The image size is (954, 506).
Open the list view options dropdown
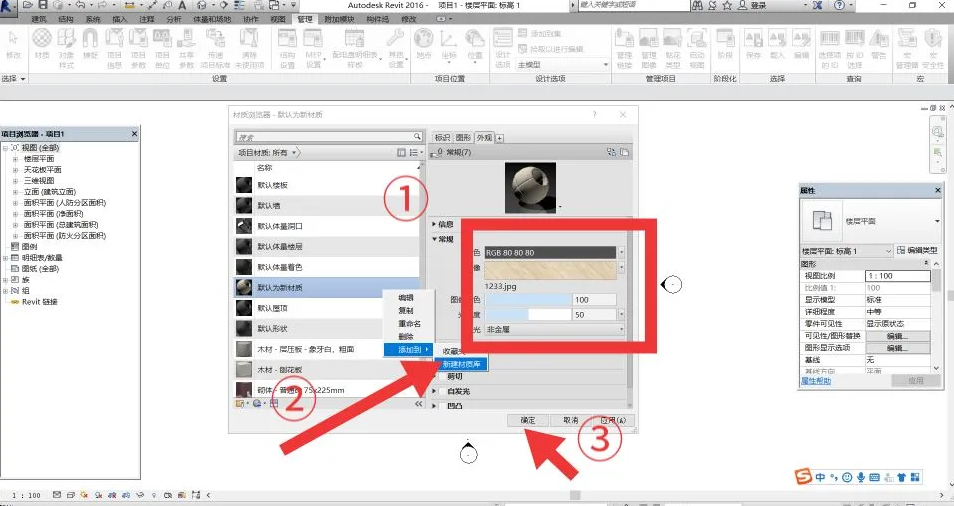[x=416, y=153]
